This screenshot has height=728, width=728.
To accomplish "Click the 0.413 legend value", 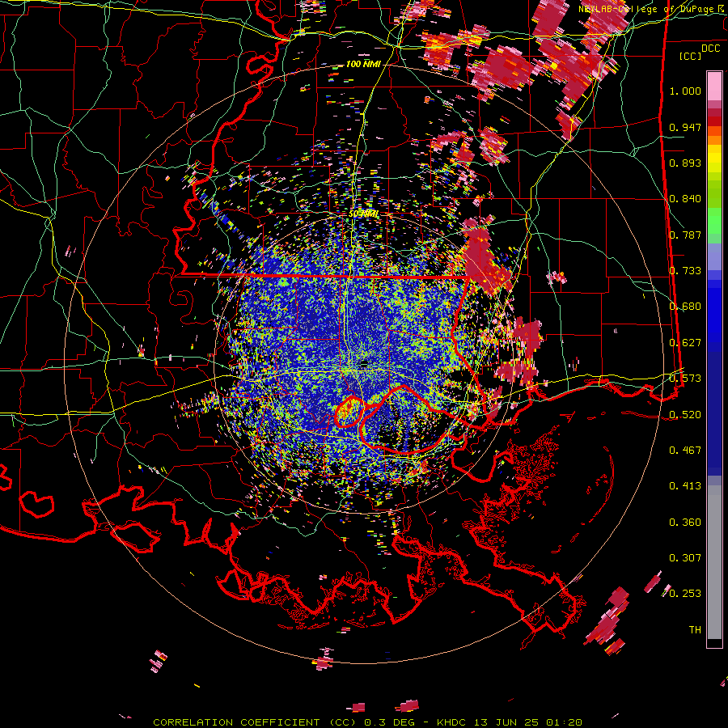I will coord(685,486).
